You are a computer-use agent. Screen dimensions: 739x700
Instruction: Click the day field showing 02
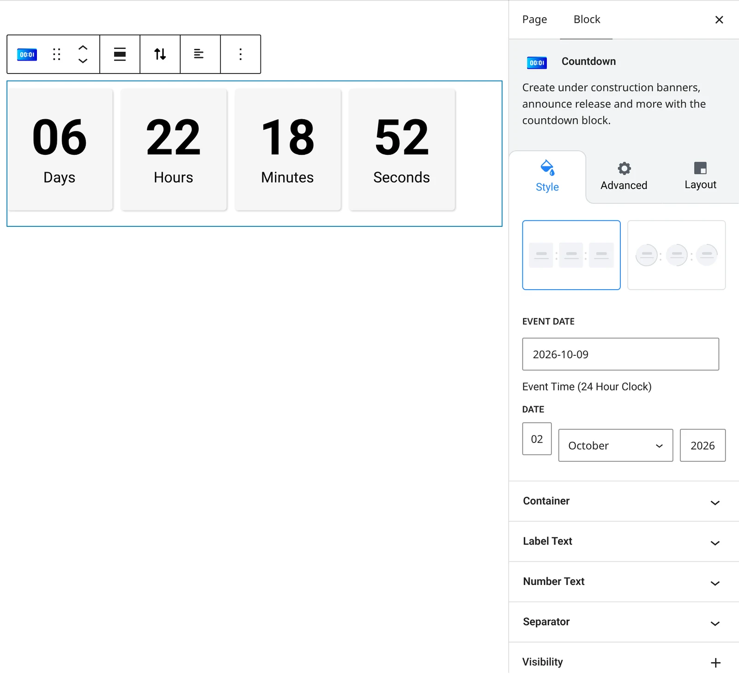click(x=537, y=439)
